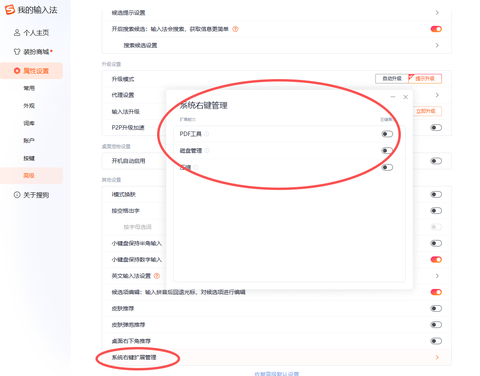Click the 恢复高级默认设置 link

[x=277, y=374]
